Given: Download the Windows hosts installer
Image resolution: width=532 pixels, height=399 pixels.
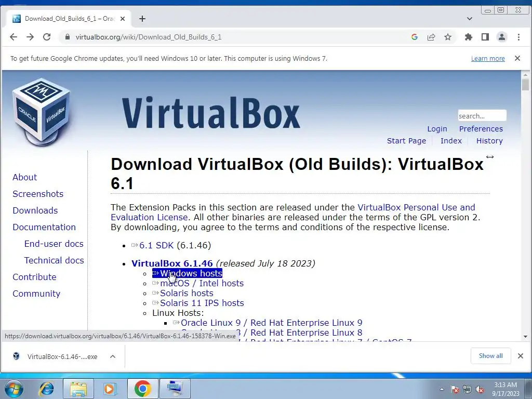Looking at the screenshot, I should [x=187, y=273].
